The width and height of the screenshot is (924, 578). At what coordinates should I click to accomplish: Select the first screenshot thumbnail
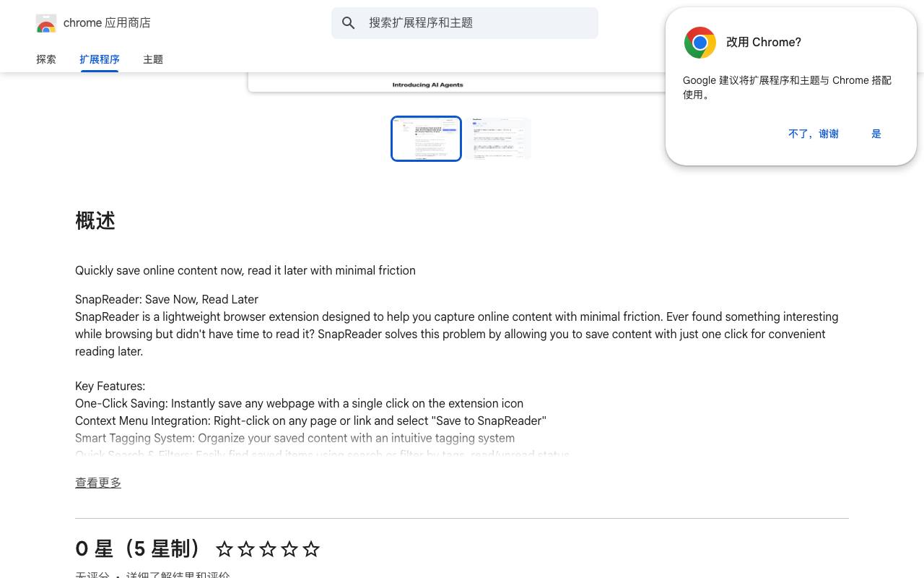point(426,139)
